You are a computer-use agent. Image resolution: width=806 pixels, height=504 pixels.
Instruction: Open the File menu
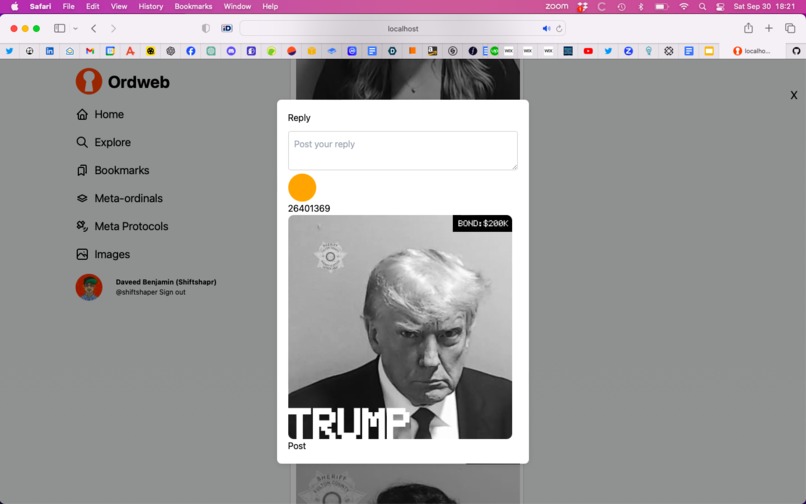click(x=68, y=7)
